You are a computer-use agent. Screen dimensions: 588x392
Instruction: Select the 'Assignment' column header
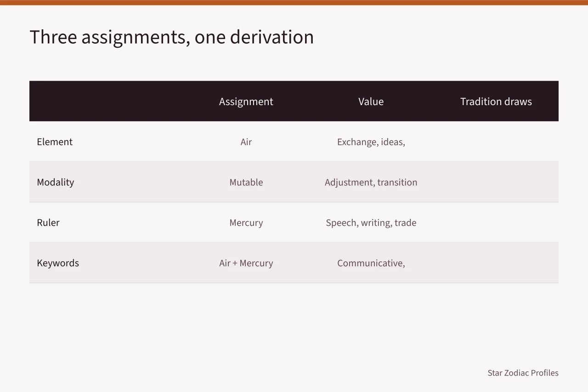(x=246, y=101)
